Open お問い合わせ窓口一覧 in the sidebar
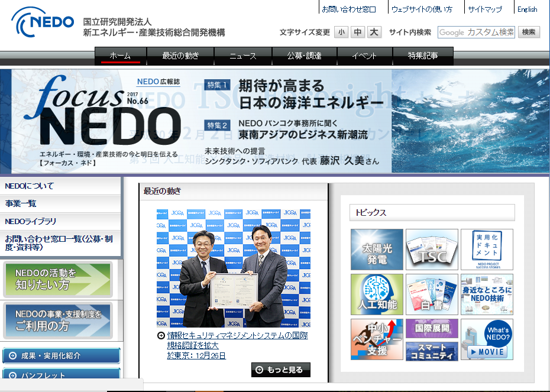 pos(60,243)
